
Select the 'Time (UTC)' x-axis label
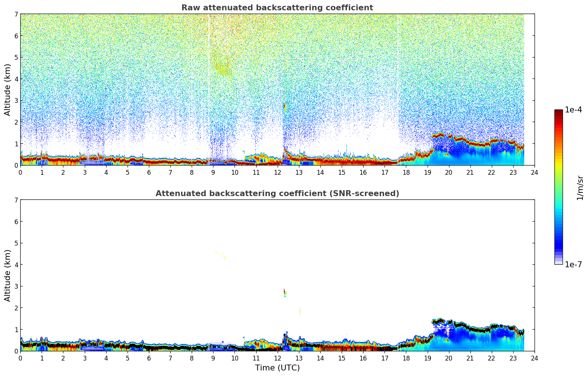(x=277, y=368)
